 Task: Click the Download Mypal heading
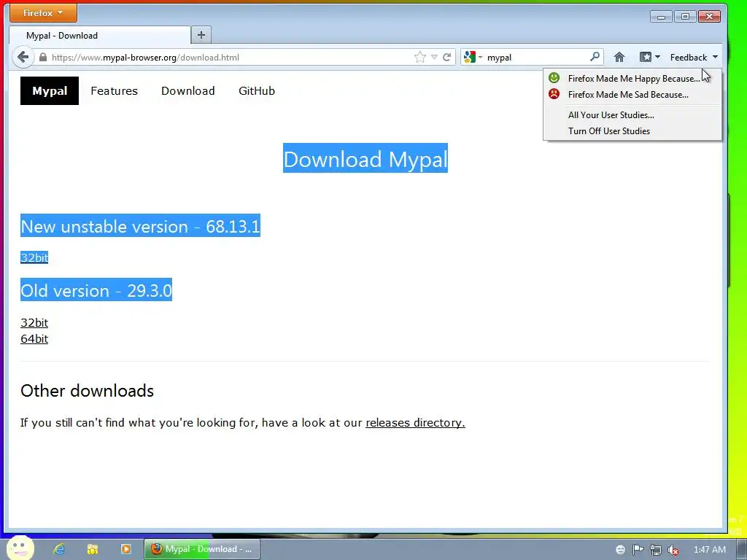365,158
